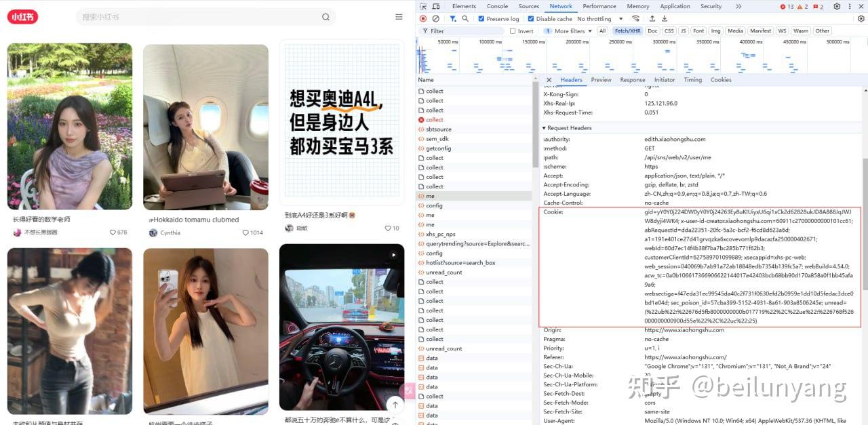Toggle the WS type filter
The height and width of the screenshot is (425, 868).
pos(782,31)
